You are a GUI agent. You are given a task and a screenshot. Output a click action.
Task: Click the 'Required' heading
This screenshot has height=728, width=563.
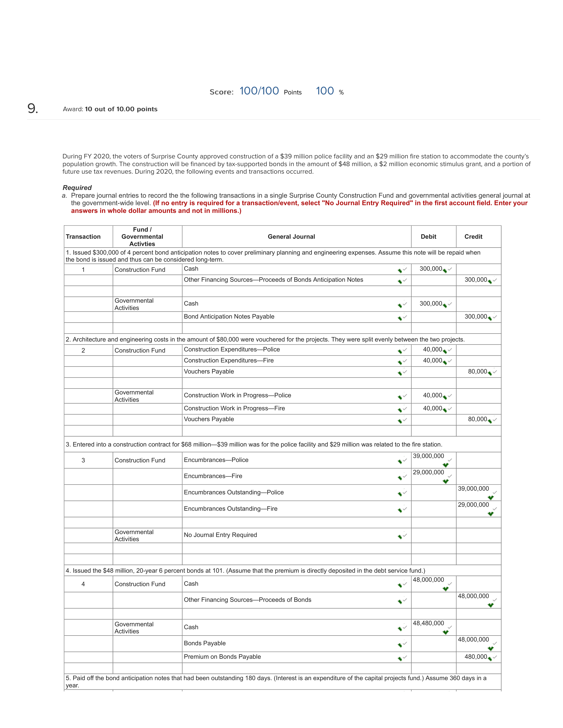click(x=77, y=188)
